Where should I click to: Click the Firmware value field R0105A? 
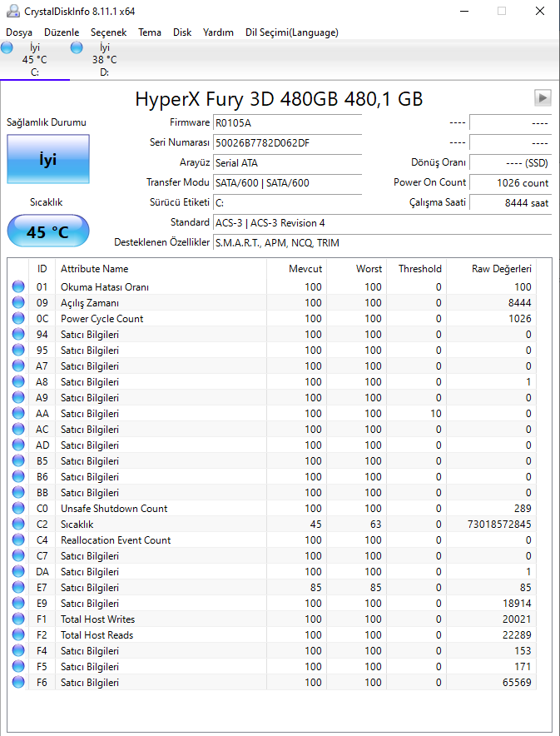[287, 122]
